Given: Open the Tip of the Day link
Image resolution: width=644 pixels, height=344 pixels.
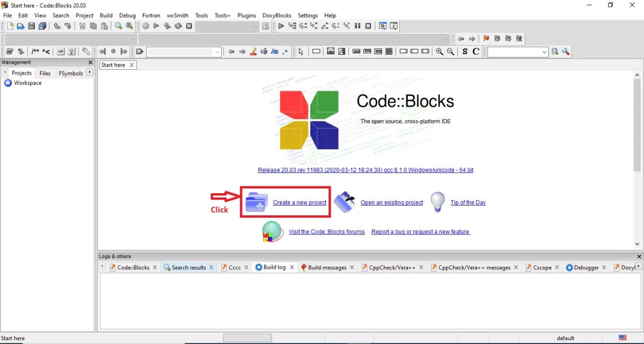Looking at the screenshot, I should [x=468, y=202].
